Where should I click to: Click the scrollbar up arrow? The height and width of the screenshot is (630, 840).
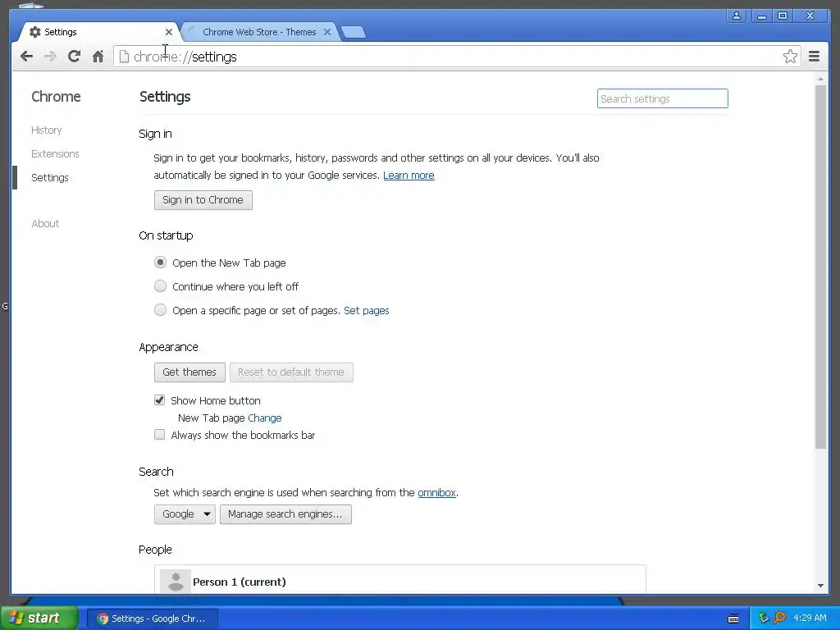tap(820, 79)
